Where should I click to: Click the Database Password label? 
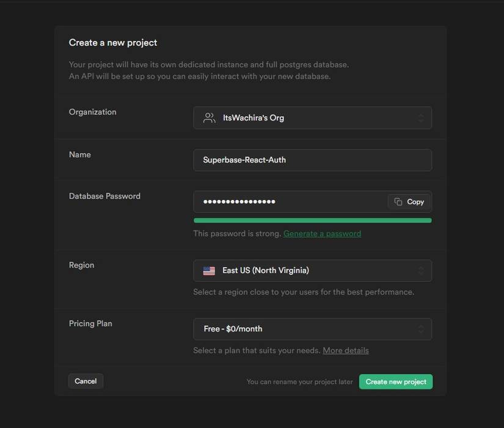[104, 196]
